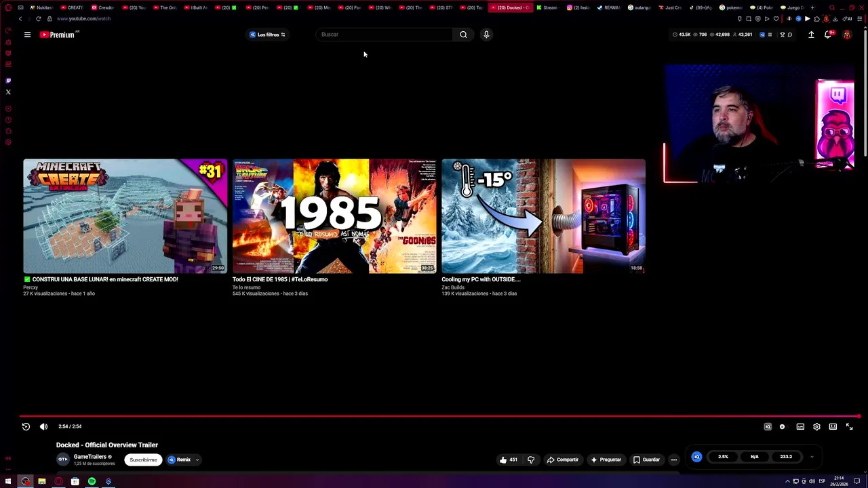
Task: Switch to the Nukitas browser tab
Action: point(41,7)
